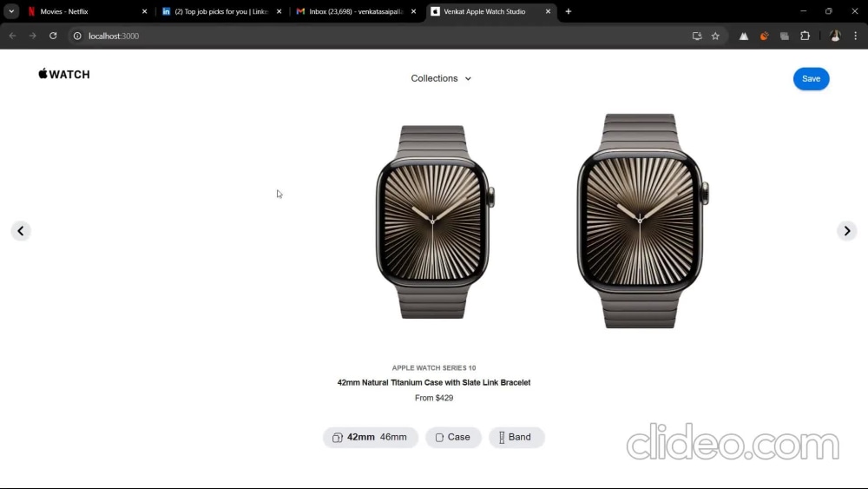Image resolution: width=868 pixels, height=489 pixels.
Task: Restore down the browser window
Action: tap(829, 11)
